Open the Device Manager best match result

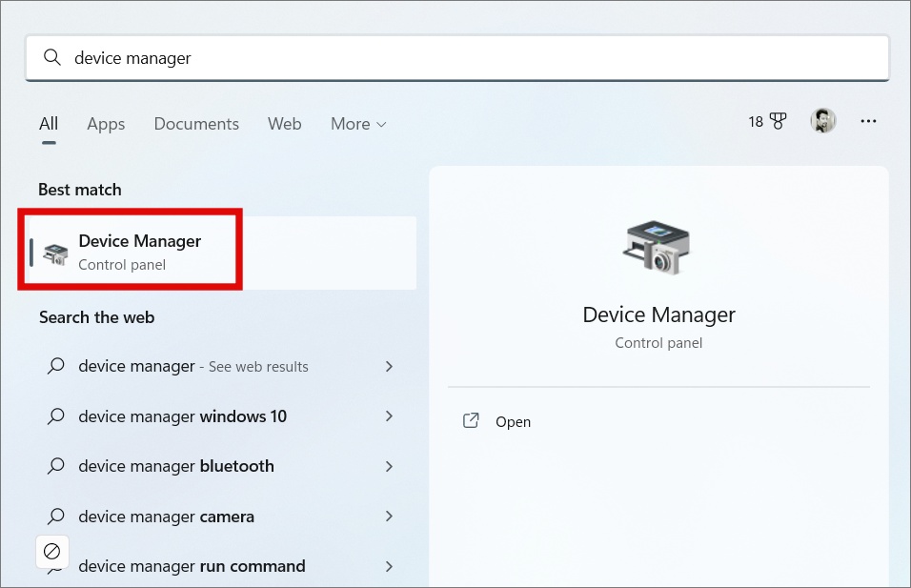[x=223, y=253]
